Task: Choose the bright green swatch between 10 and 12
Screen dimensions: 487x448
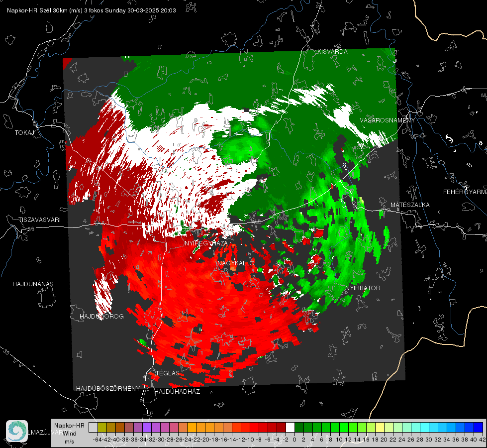Action: click(x=344, y=427)
